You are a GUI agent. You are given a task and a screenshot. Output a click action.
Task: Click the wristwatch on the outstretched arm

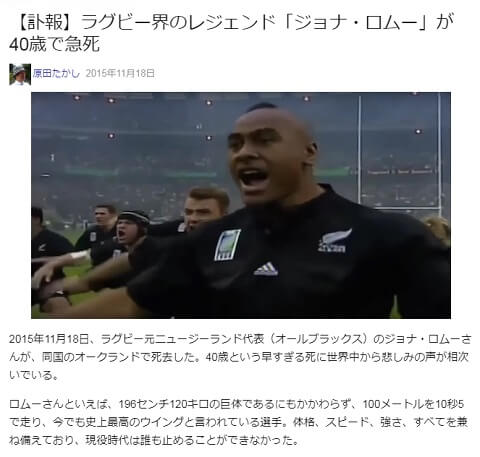pyautogui.click(x=62, y=295)
